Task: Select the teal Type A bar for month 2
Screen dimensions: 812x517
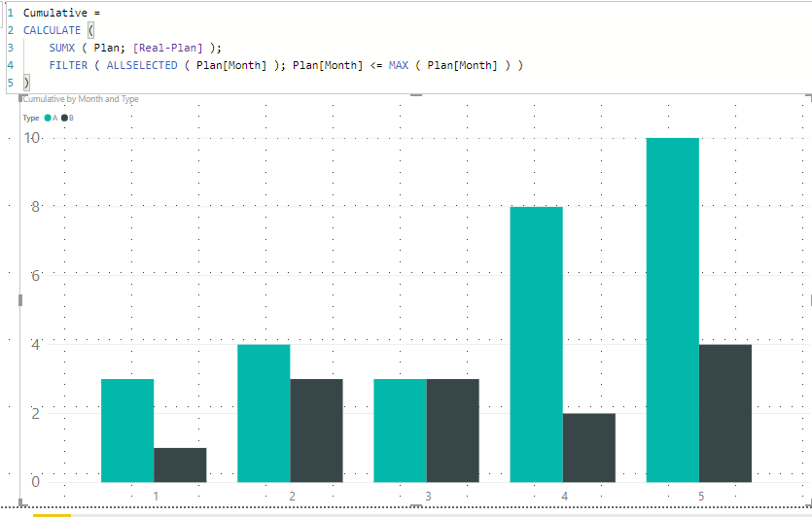Action: tap(264, 413)
